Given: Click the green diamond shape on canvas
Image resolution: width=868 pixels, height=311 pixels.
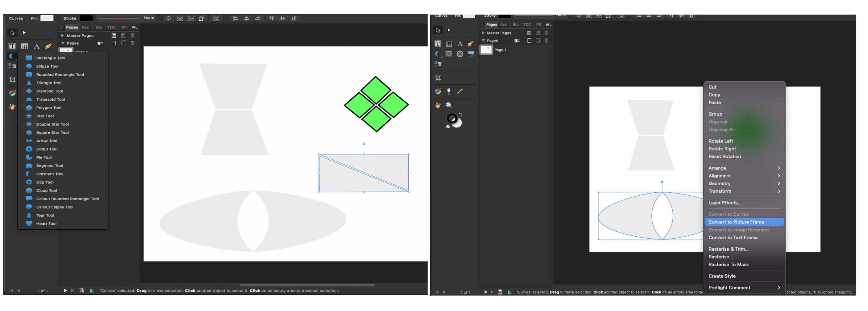Looking at the screenshot, I should (376, 104).
